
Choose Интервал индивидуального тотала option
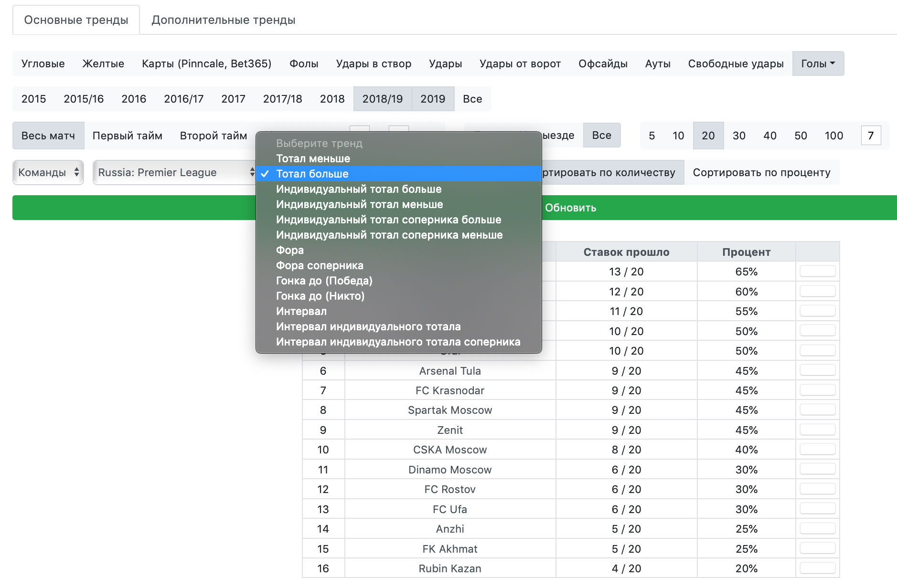click(399, 326)
